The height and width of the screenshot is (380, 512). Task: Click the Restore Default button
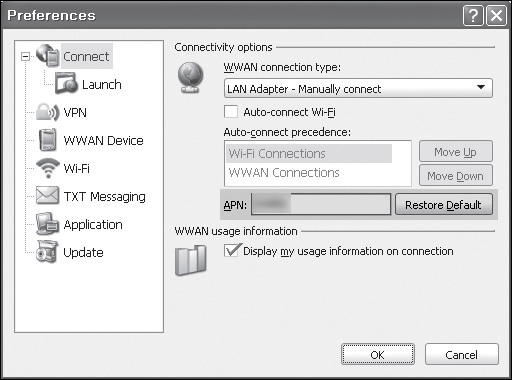pos(444,204)
